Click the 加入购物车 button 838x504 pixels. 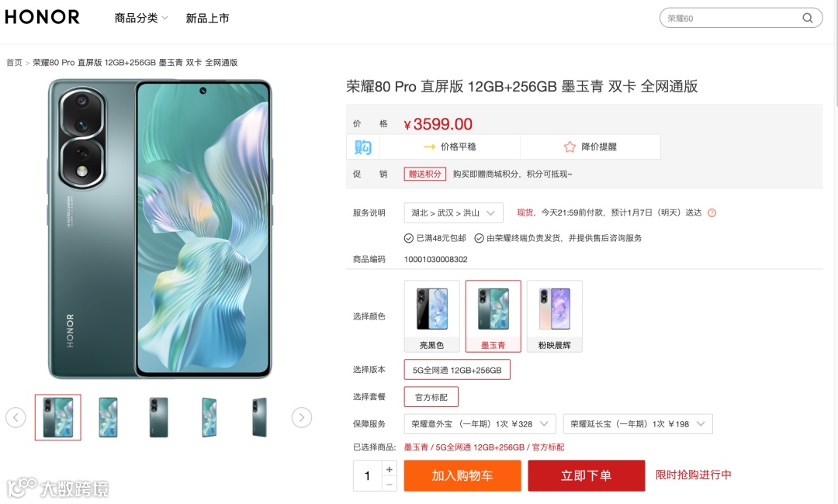coord(462,476)
